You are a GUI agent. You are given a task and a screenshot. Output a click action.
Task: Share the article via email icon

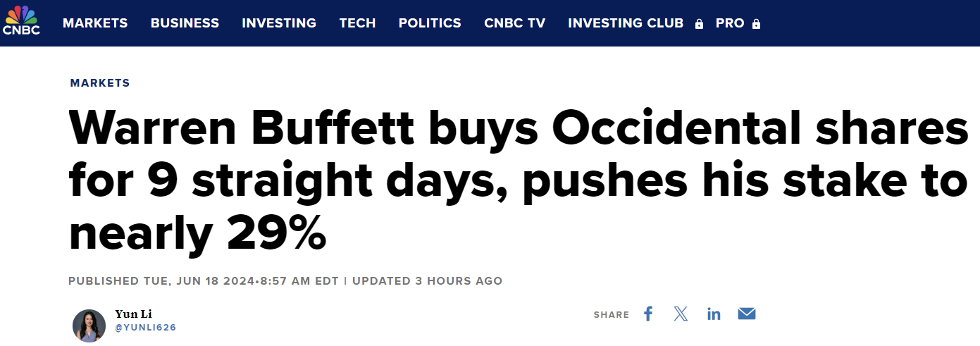click(747, 314)
